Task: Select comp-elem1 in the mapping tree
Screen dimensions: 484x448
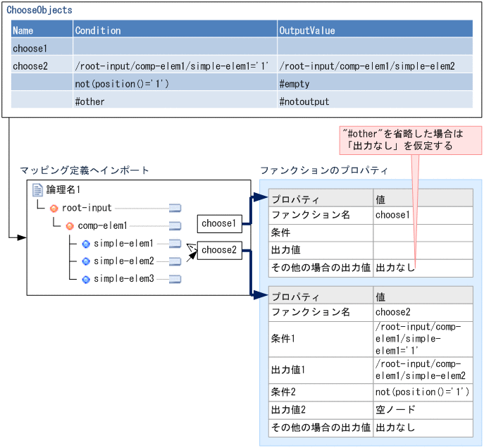Action: coord(102,226)
